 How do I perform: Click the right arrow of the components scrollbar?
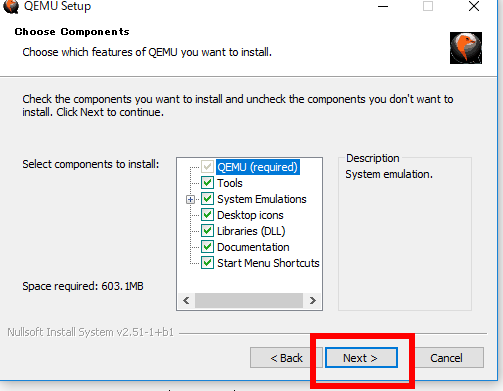312,301
